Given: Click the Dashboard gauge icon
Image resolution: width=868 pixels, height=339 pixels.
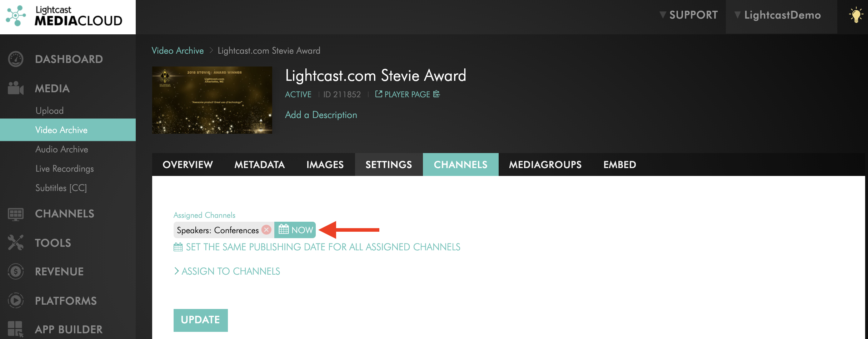Looking at the screenshot, I should [16, 59].
